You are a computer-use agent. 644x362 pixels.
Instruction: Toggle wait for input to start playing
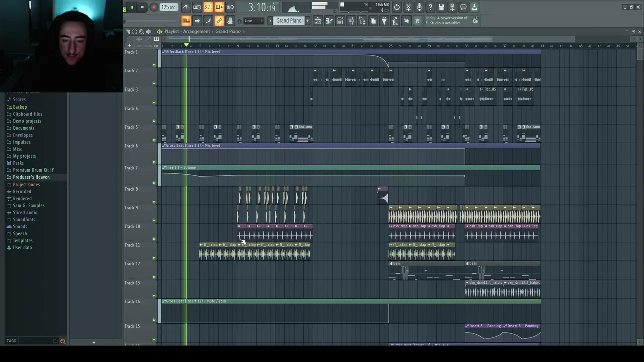pyautogui.click(x=197, y=7)
